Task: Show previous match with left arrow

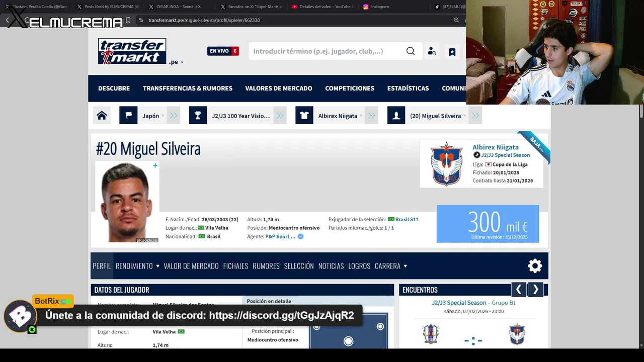Action: tap(519, 290)
